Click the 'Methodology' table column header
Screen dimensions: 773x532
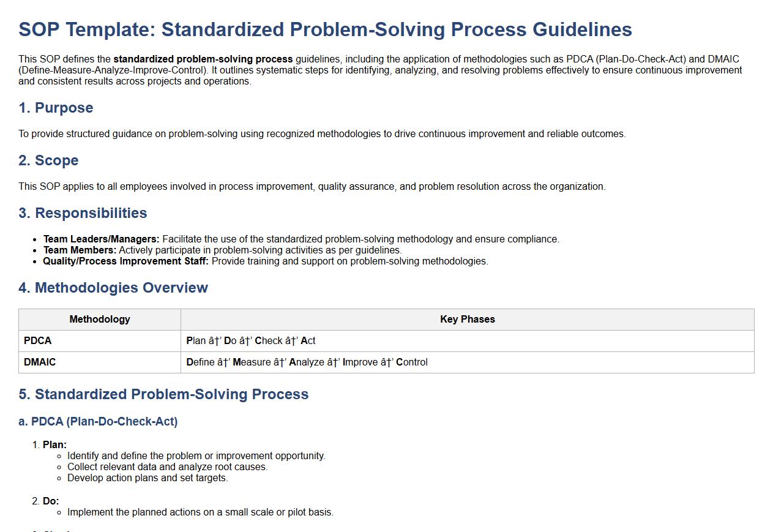[x=100, y=320]
